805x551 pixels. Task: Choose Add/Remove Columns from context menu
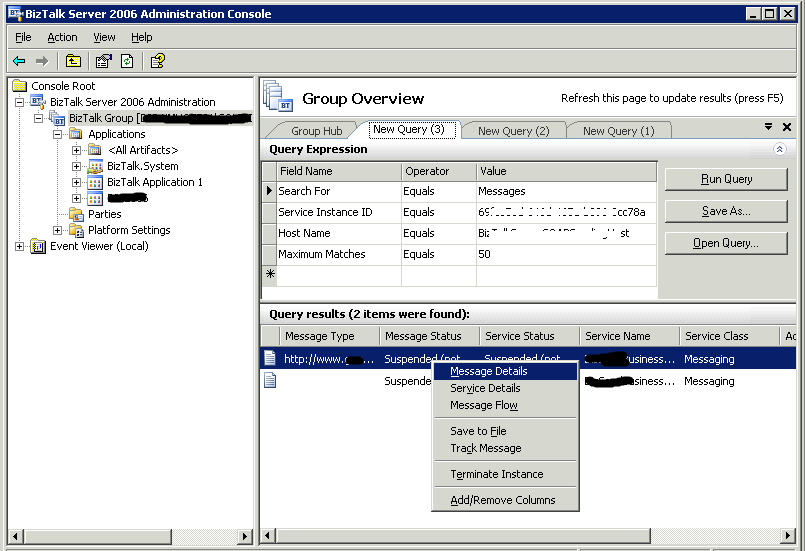click(506, 500)
